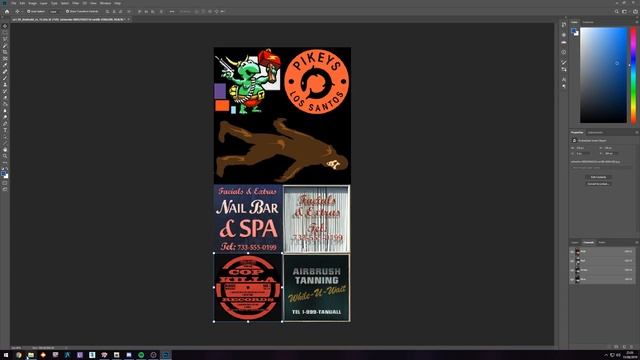640x360 pixels.
Task: Hide the RGB composite channel eye
Action: [572, 252]
